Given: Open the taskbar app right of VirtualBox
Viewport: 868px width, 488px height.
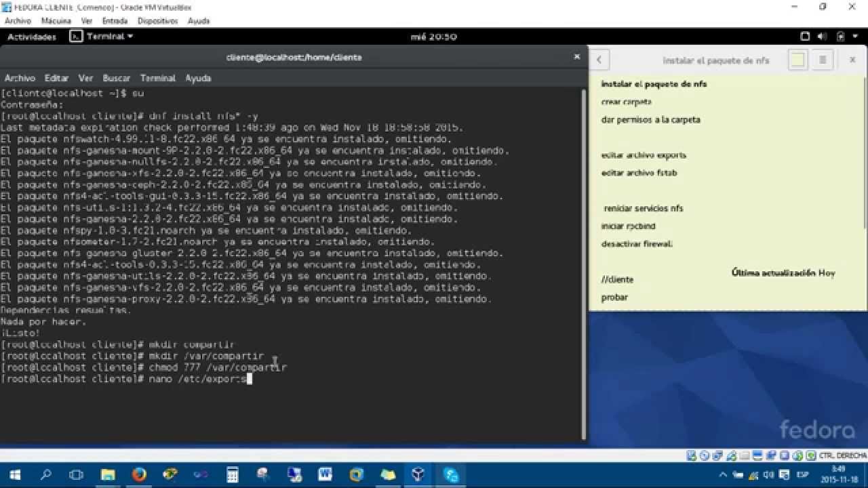Looking at the screenshot, I should 450,474.
